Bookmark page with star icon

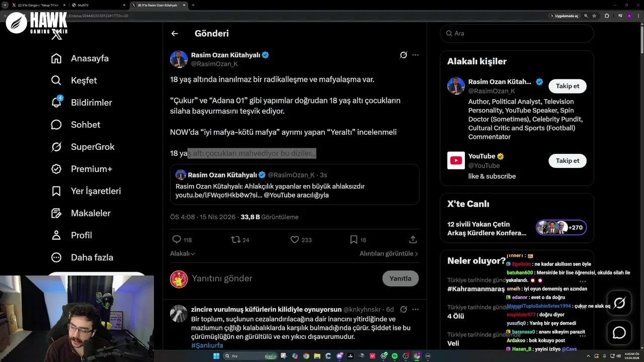point(595,16)
